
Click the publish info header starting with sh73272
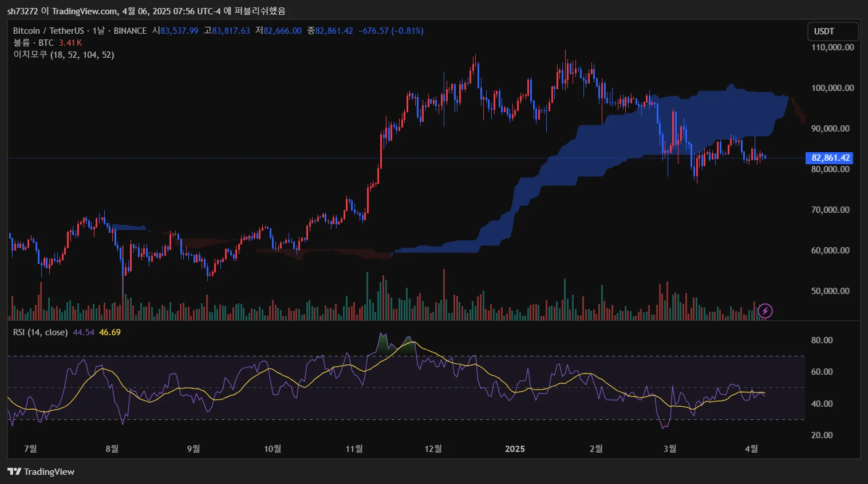coord(146,11)
